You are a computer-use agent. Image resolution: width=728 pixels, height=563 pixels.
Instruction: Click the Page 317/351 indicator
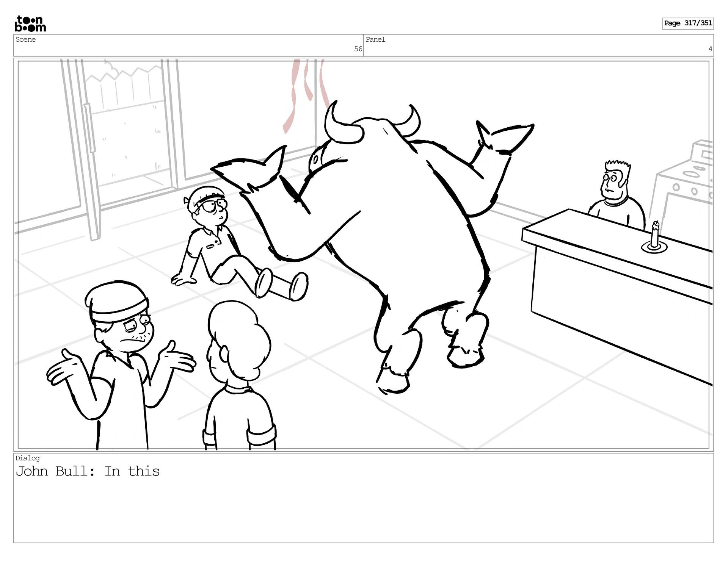pos(688,23)
